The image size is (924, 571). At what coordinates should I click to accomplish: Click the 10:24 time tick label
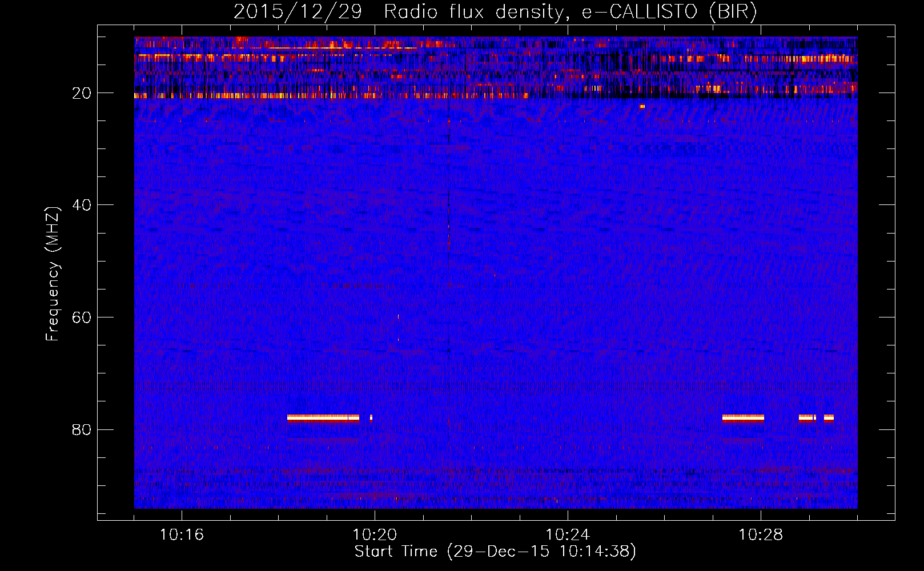coord(568,535)
